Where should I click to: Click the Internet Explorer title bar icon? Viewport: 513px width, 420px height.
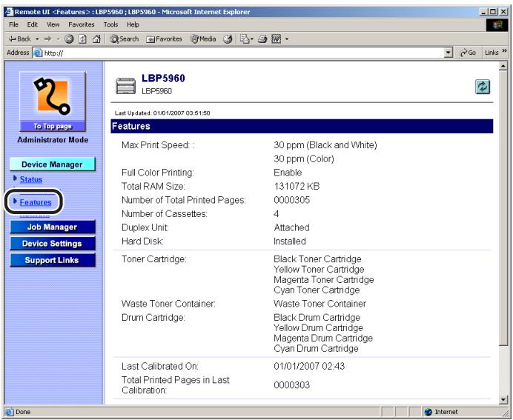pos(10,12)
